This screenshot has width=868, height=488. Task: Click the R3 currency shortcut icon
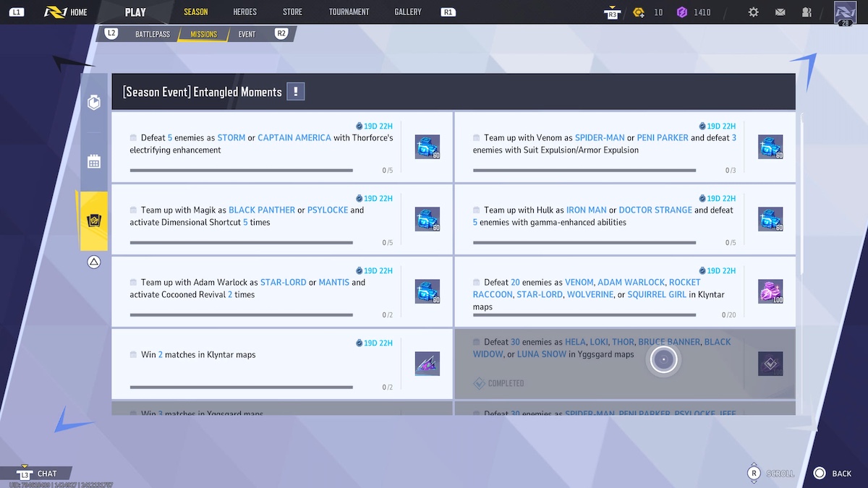pyautogui.click(x=612, y=12)
